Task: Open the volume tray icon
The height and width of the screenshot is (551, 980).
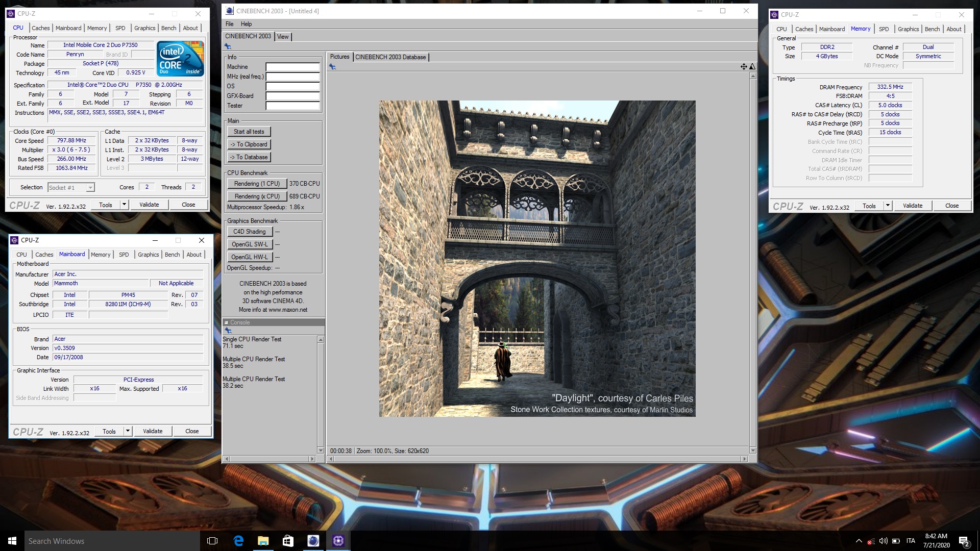Action: tap(883, 541)
